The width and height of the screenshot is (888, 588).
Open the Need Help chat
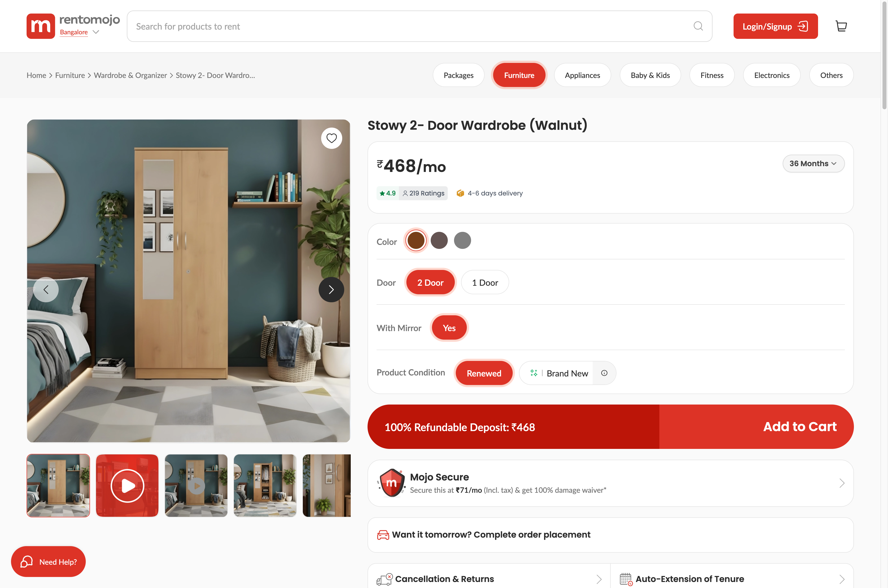tap(48, 561)
